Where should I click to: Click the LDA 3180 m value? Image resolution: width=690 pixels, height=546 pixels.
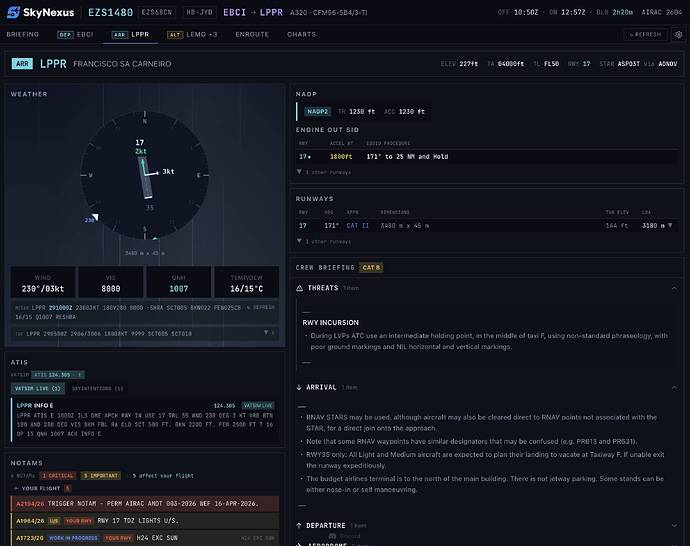click(653, 226)
